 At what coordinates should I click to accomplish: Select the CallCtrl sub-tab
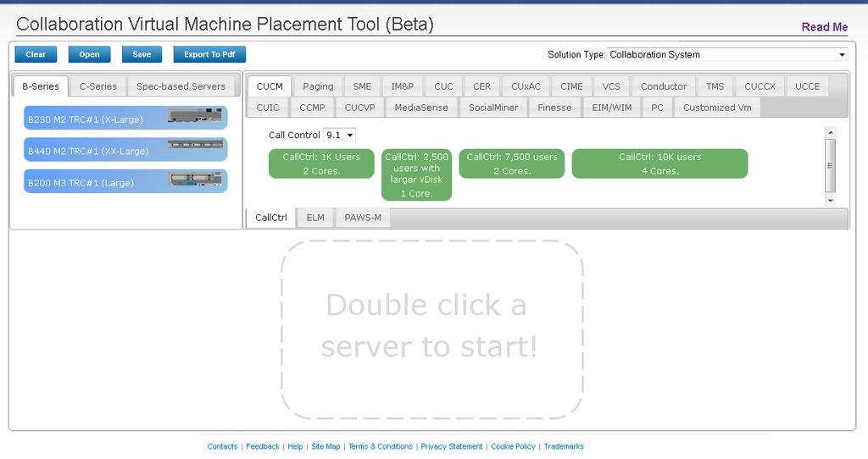271,218
